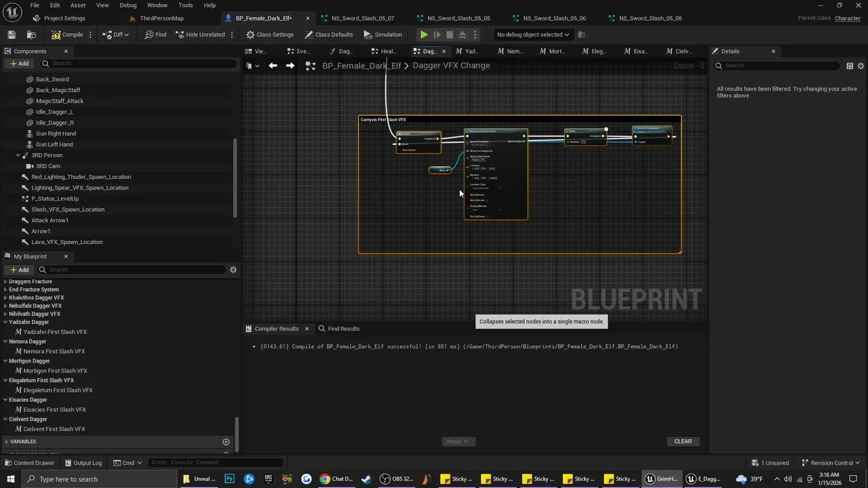Collapse Khaiuthos Dagger VFX category
Screen dimensions: 868x488
coord(6,298)
